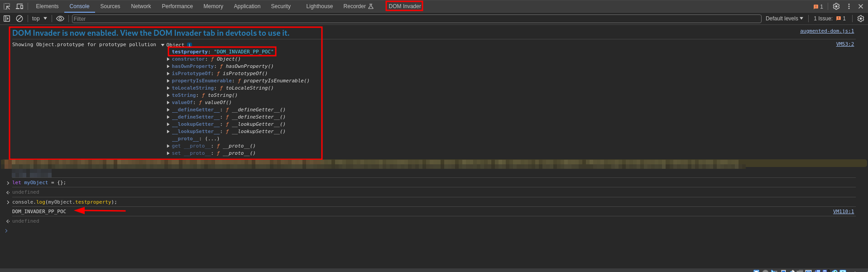Switch to the DOM Invader tab
Image resolution: width=868 pixels, height=272 pixels.
point(405,6)
